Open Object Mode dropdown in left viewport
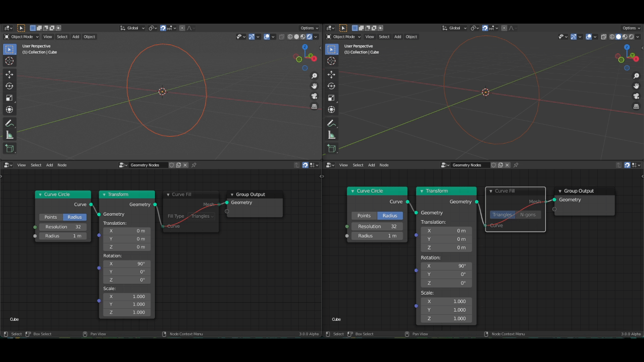This screenshot has height=362, width=644. pos(21,37)
